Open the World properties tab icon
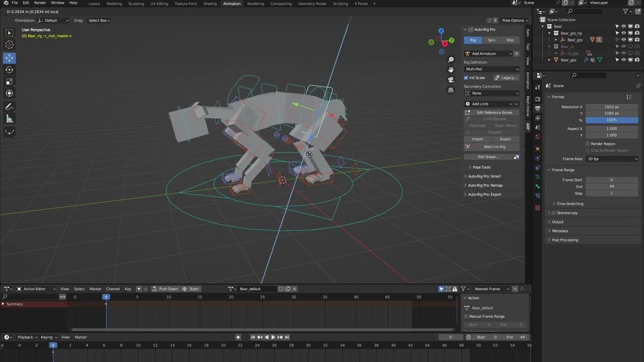 point(537,137)
